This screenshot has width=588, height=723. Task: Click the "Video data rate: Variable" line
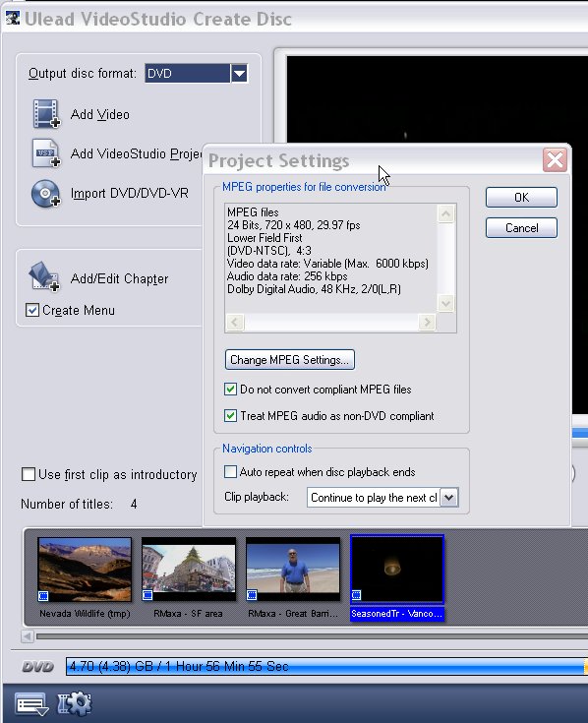[x=327, y=264]
